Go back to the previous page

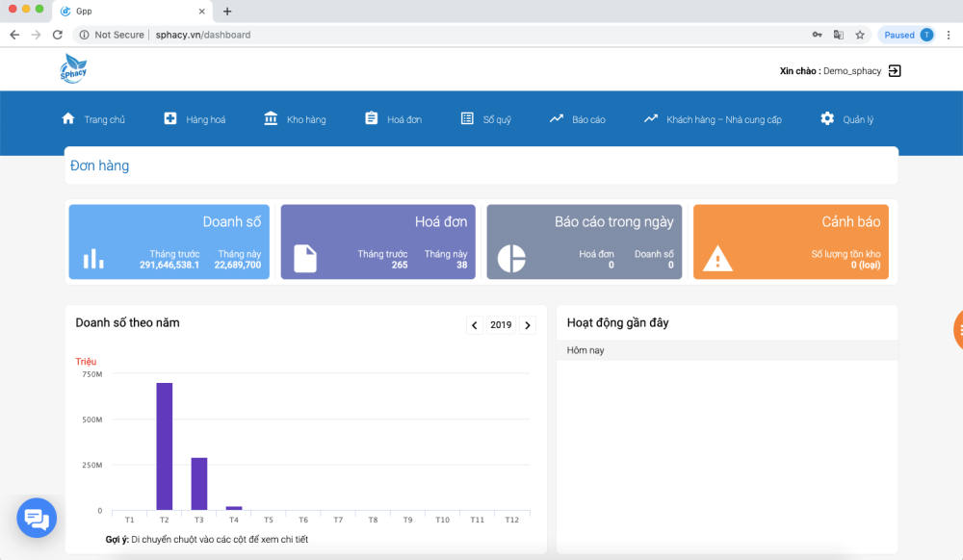(x=14, y=35)
